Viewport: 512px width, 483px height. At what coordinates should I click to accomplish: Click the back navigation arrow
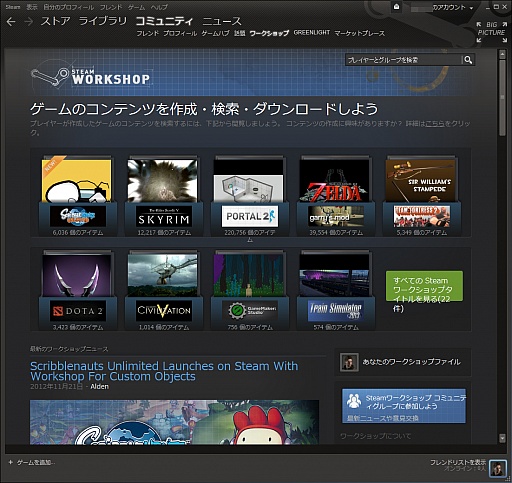pos(11,22)
